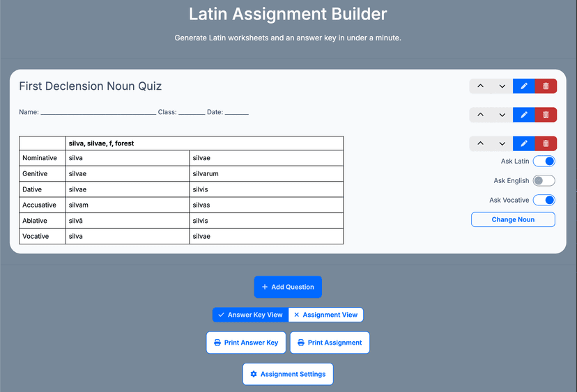Turn off the Ask Latin toggle
Image resolution: width=577 pixels, height=392 pixels.
[544, 161]
